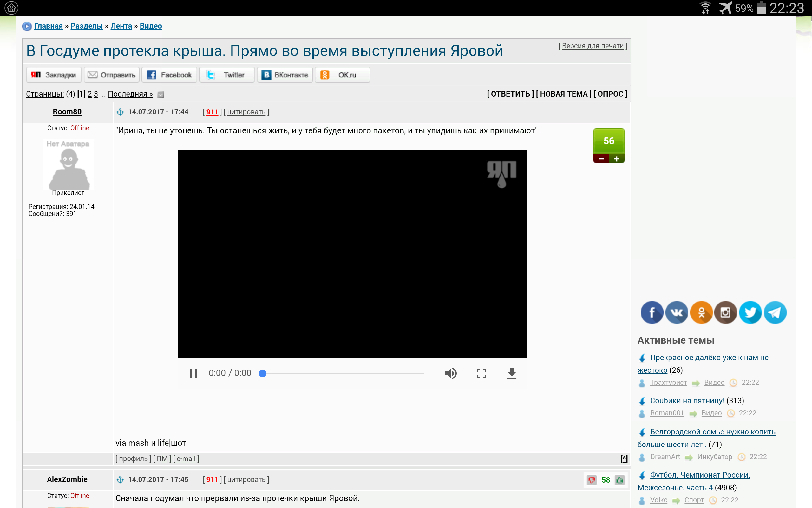Click НОВАЯ ТЕМА button
The image size is (812, 508).
(564, 94)
